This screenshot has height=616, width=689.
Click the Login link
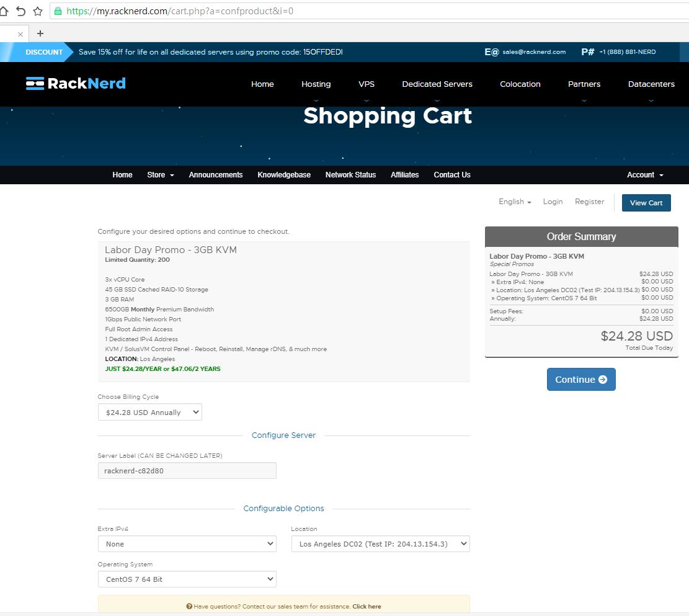tap(553, 202)
